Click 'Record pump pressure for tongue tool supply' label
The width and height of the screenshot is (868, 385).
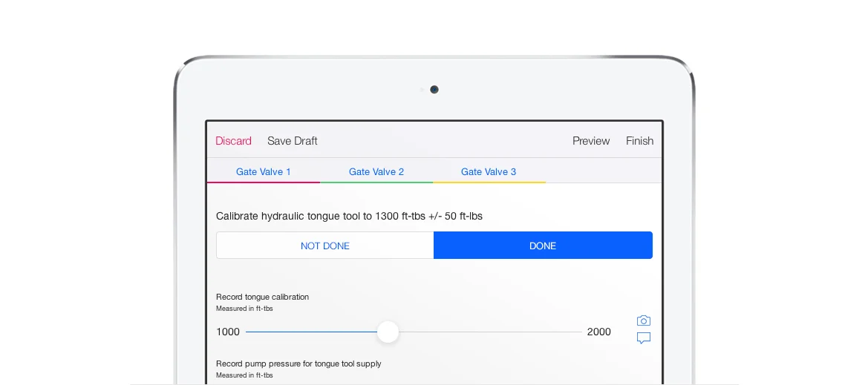(298, 363)
